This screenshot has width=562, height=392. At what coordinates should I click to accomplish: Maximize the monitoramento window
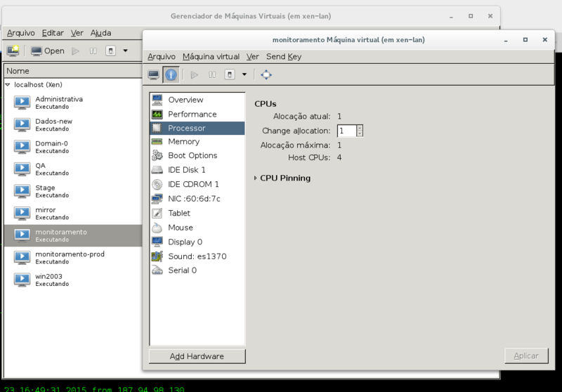click(x=525, y=40)
